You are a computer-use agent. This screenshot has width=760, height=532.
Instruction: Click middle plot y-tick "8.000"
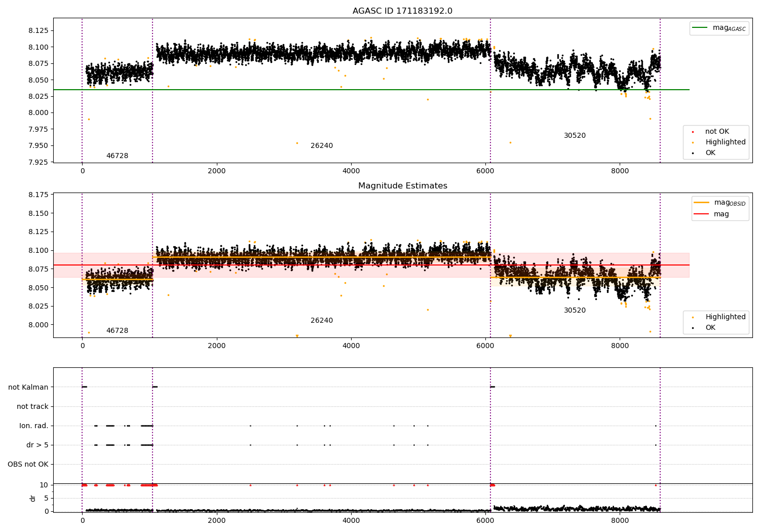point(39,325)
